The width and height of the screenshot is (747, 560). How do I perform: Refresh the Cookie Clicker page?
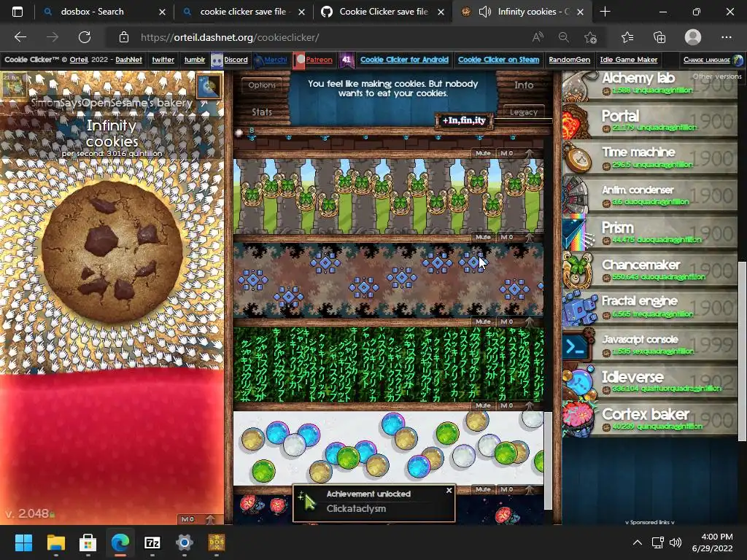pos(85,37)
